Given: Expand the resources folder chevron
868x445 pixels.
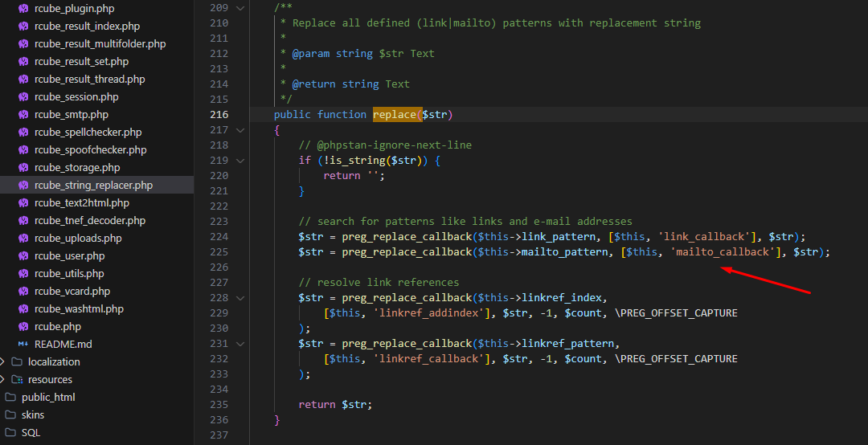Looking at the screenshot, I should coord(2,380).
